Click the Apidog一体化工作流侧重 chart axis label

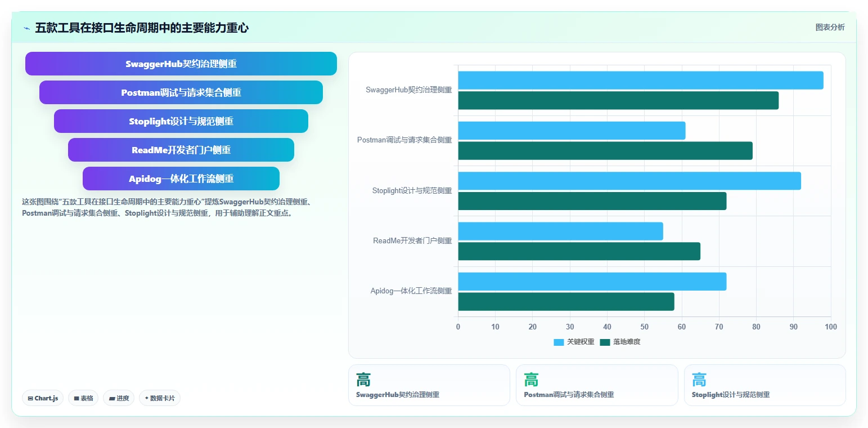[x=411, y=291]
